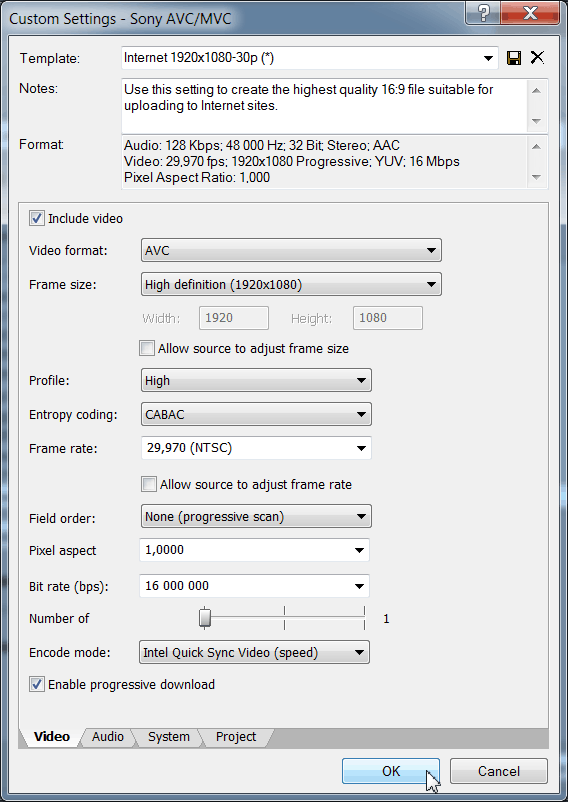Expand the Frame size dropdown
The width and height of the screenshot is (568, 802).
[x=291, y=284]
